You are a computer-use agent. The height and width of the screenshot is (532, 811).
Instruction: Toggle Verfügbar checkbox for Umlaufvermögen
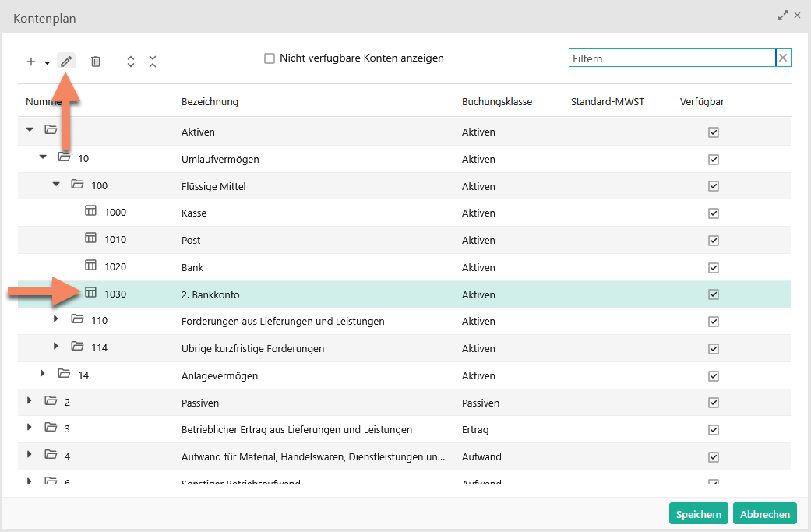pyautogui.click(x=714, y=159)
